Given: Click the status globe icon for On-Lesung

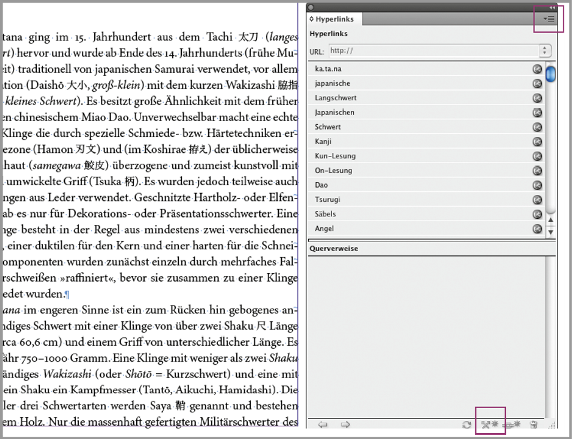Looking at the screenshot, I should tap(537, 170).
